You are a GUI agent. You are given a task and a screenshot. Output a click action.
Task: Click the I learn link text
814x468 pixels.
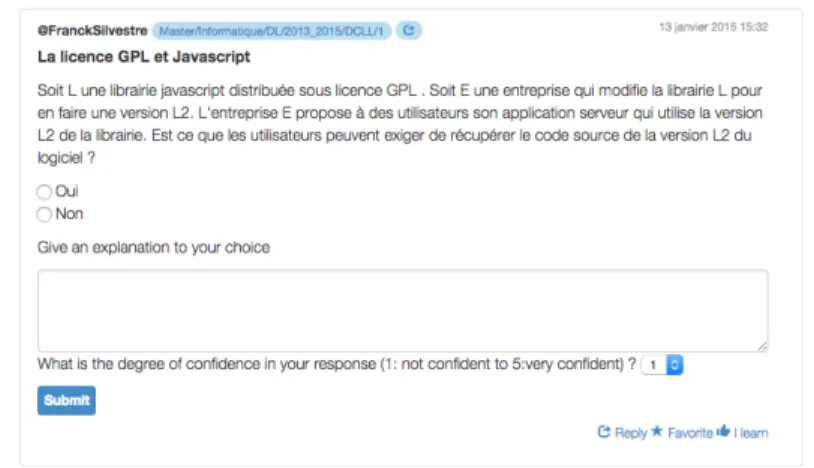[x=751, y=433]
